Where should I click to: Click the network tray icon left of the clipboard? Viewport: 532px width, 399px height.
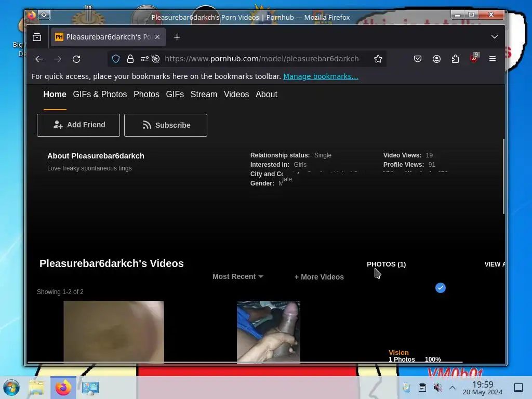pos(406,388)
